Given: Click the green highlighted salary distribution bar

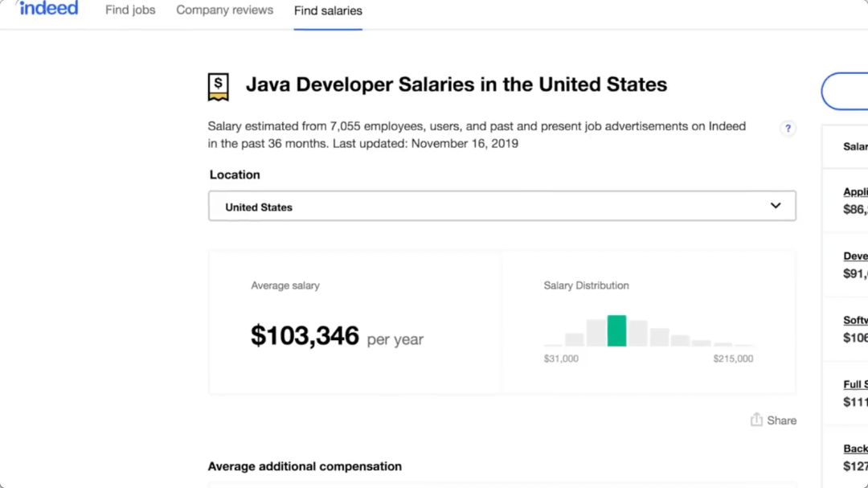Looking at the screenshot, I should tap(616, 330).
